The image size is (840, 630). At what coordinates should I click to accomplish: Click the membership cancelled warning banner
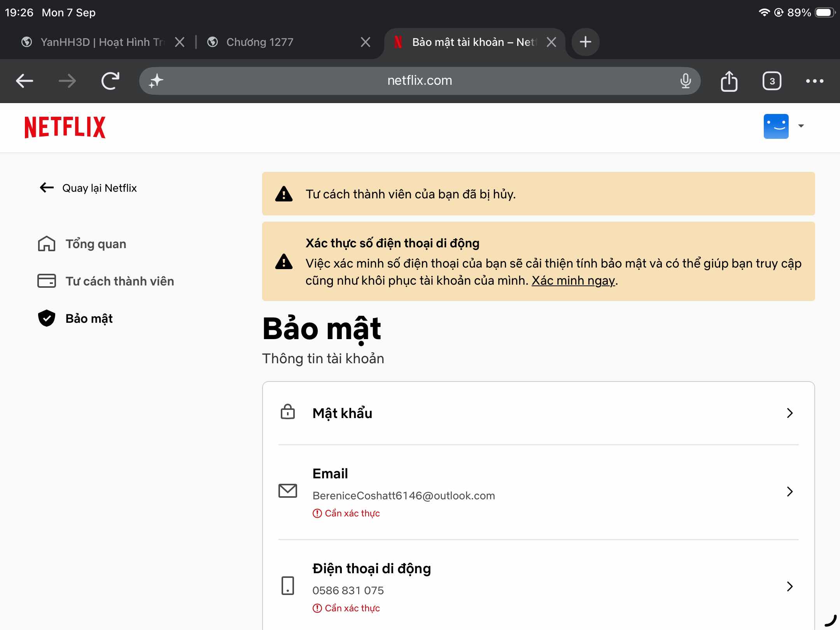(x=539, y=194)
